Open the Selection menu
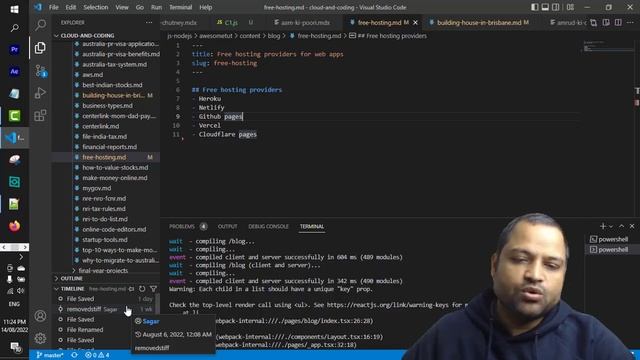This screenshot has height=360, width=640. coord(96,7)
